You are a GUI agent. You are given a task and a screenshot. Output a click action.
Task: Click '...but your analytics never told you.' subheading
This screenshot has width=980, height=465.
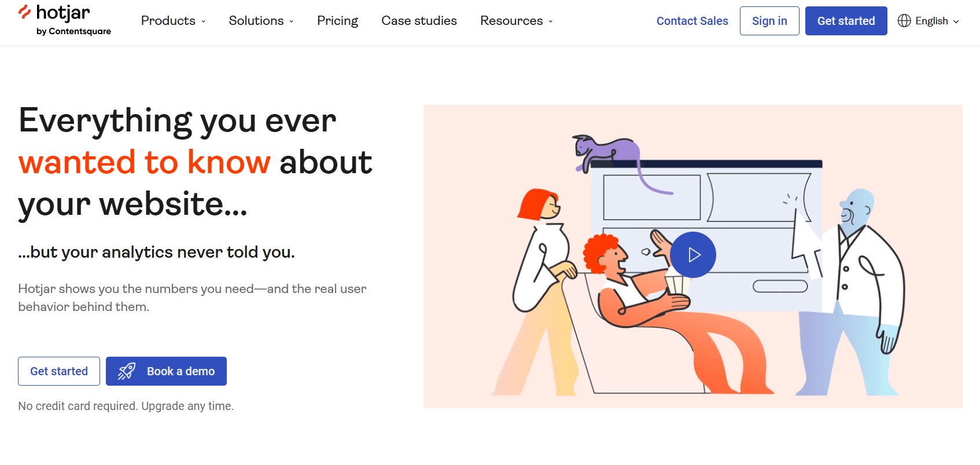[x=156, y=252]
